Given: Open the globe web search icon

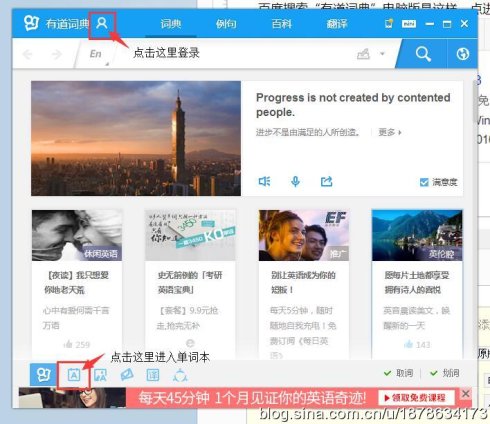Looking at the screenshot, I should pos(463,54).
